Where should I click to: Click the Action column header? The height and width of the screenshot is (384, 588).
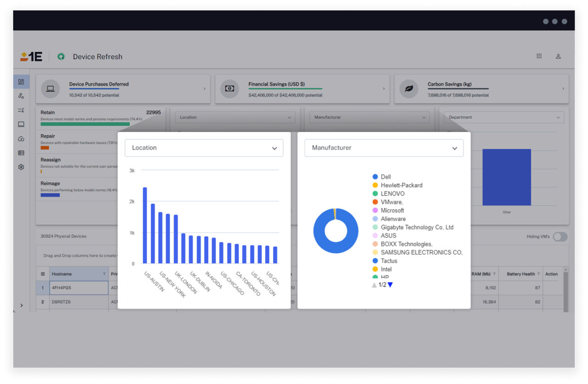[x=551, y=274]
